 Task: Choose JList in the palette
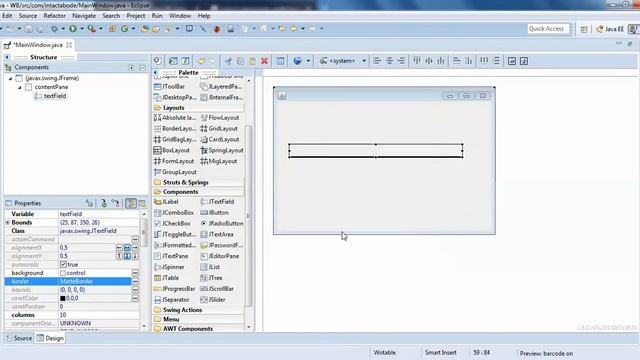(211, 267)
